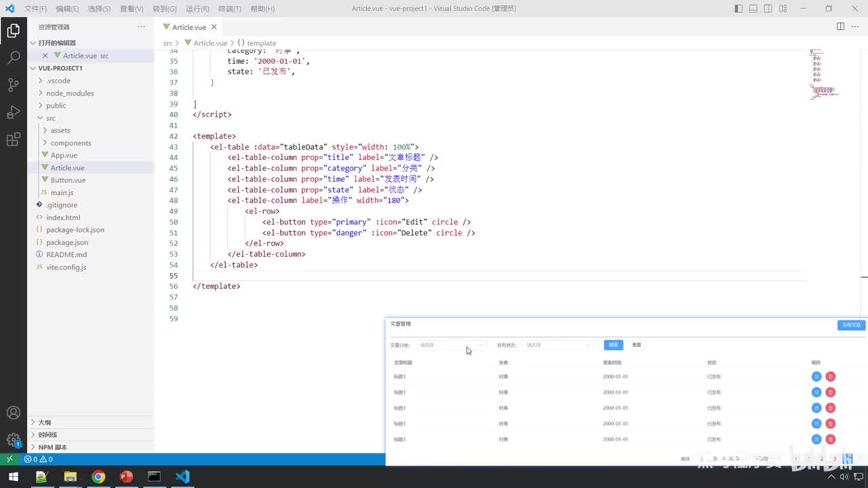Open App.vue file in explorer

click(x=64, y=155)
